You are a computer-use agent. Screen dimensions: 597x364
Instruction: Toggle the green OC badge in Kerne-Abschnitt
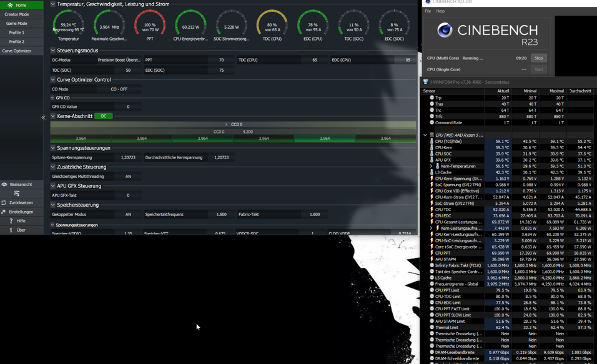103,116
